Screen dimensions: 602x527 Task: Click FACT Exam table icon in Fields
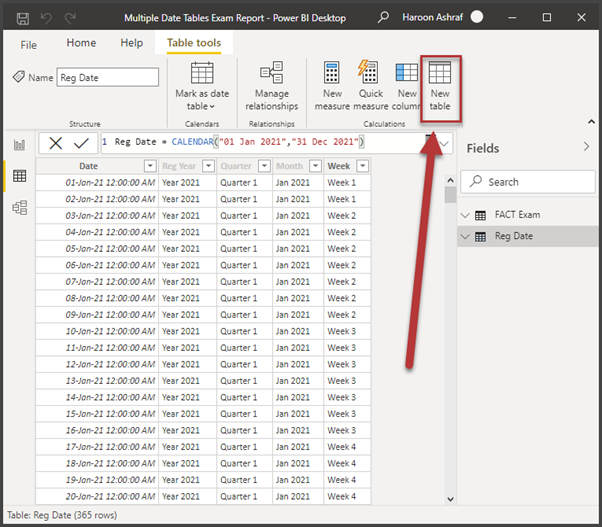pos(480,215)
